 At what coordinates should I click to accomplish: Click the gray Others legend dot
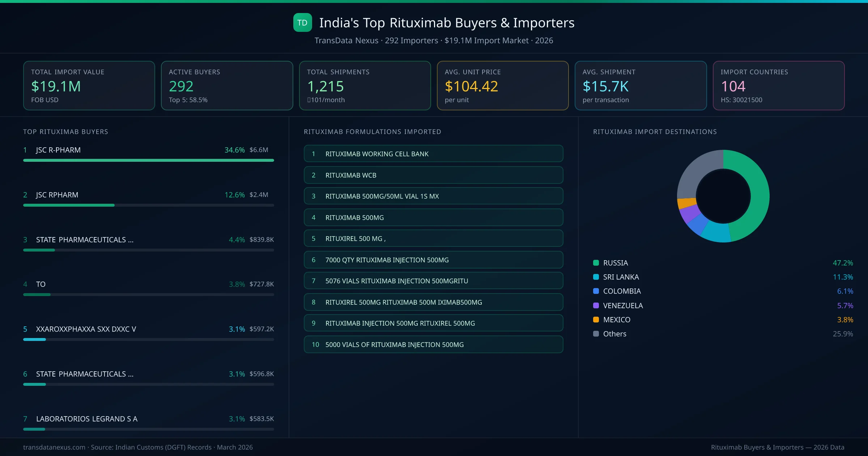click(x=596, y=334)
